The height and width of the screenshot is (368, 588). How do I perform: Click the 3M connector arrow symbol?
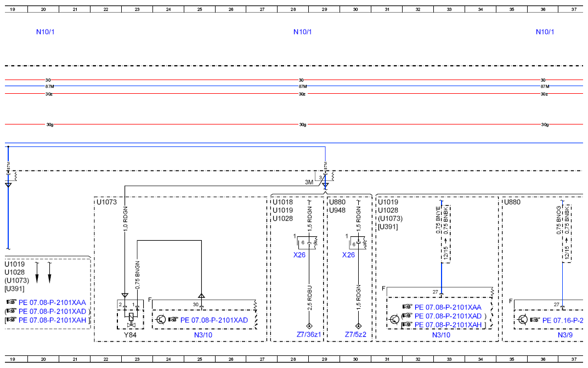coord(325,185)
